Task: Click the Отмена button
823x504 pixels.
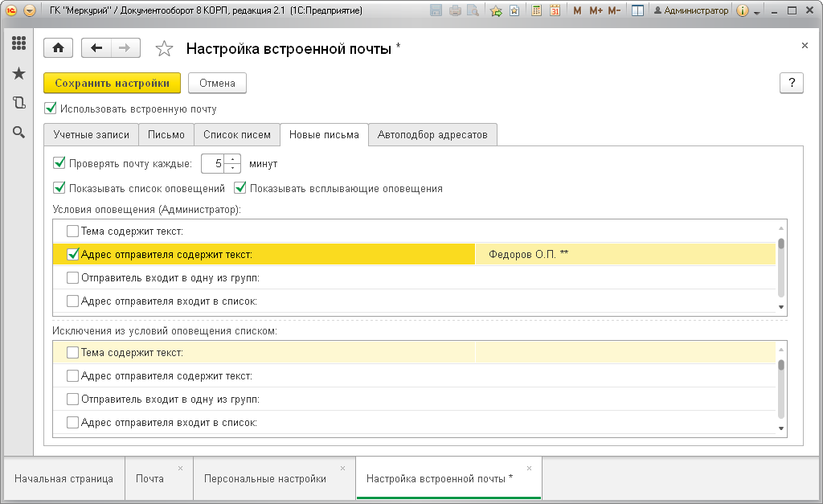Action: pyautogui.click(x=217, y=83)
